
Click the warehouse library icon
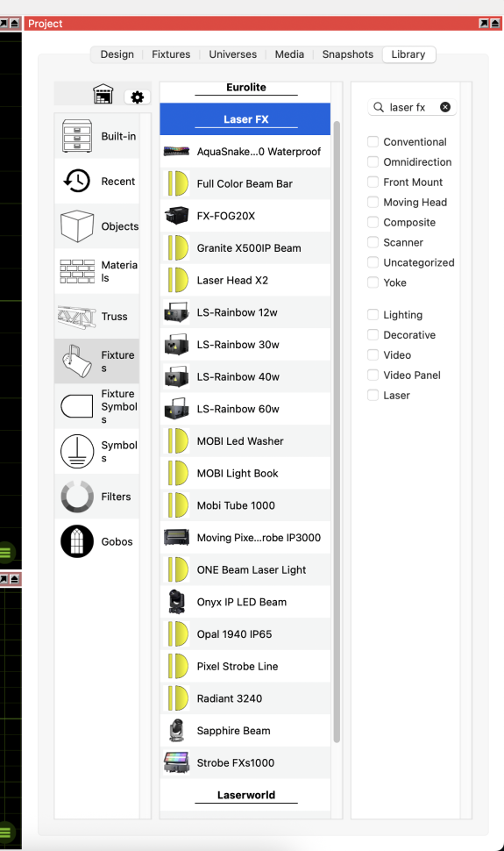point(103,94)
